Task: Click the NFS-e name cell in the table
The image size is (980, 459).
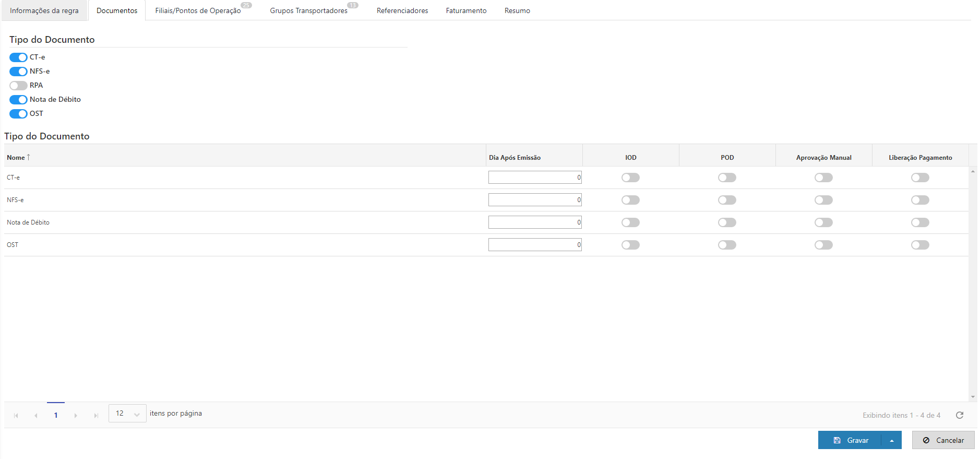Action: coord(245,200)
